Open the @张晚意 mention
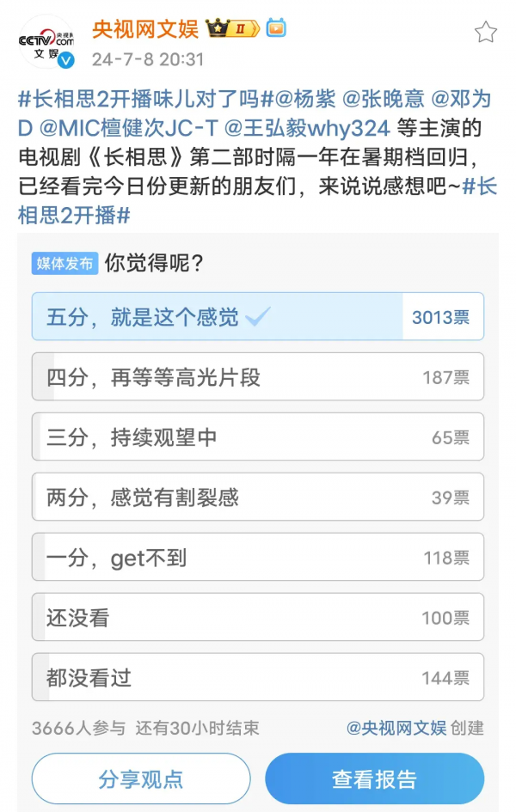This screenshot has height=812, width=516. [x=384, y=99]
